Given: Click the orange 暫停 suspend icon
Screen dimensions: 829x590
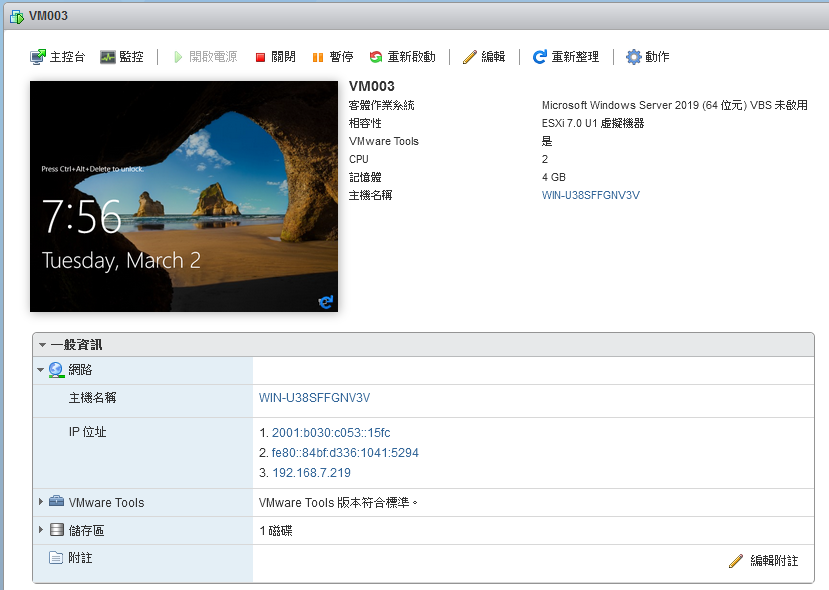Looking at the screenshot, I should (317, 57).
